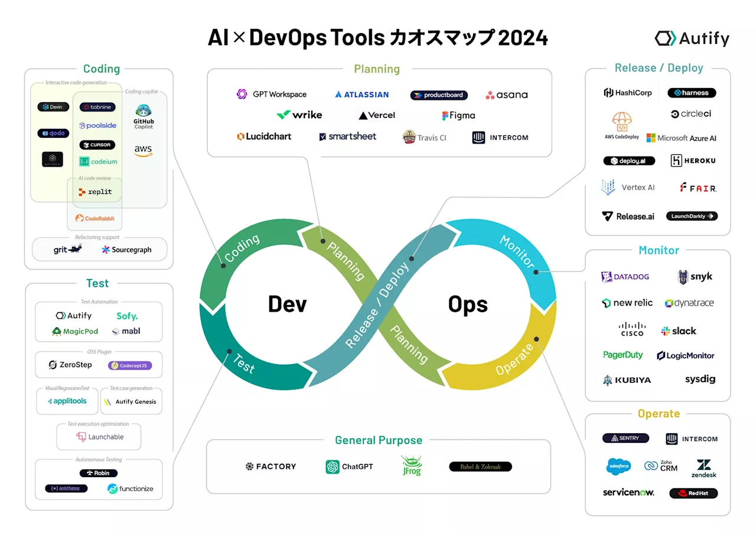
Task: Click the tabnine logo
Action: (x=97, y=107)
